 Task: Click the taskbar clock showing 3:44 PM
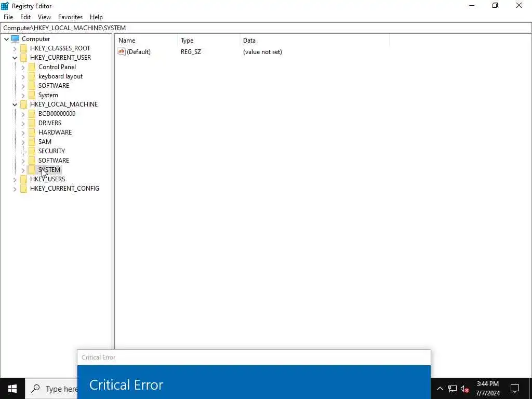coord(487,389)
